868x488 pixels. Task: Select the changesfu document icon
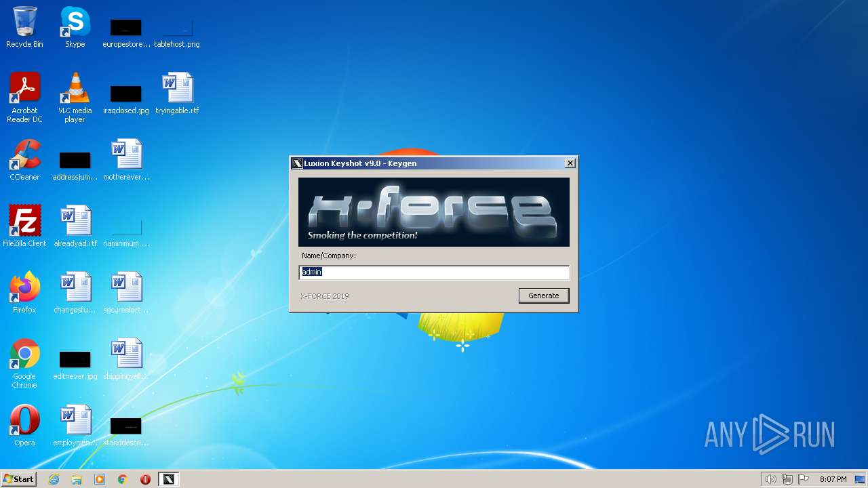click(x=75, y=293)
